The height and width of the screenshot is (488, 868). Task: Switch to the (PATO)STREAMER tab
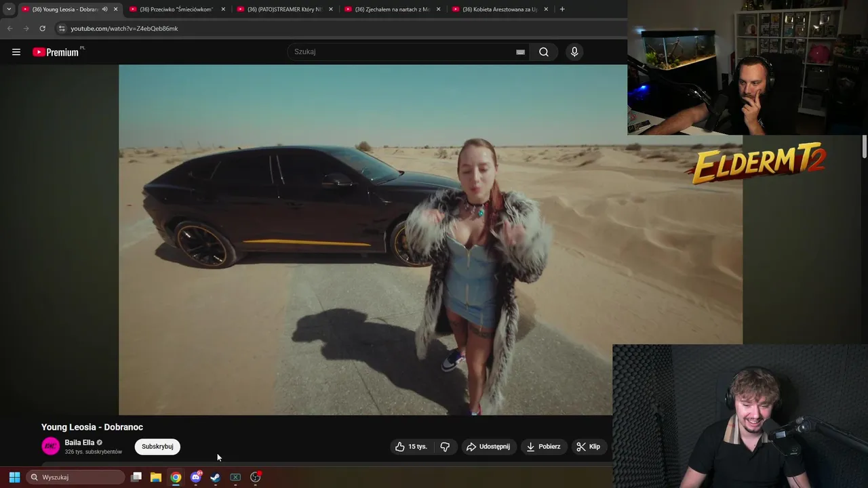pos(284,9)
